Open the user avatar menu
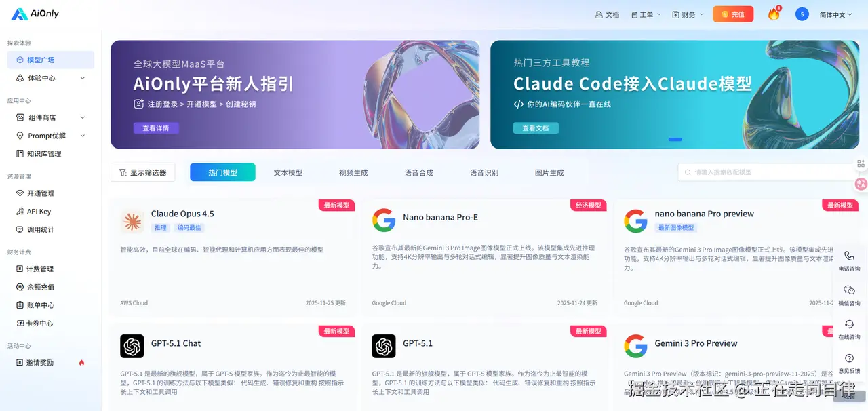 (802, 14)
